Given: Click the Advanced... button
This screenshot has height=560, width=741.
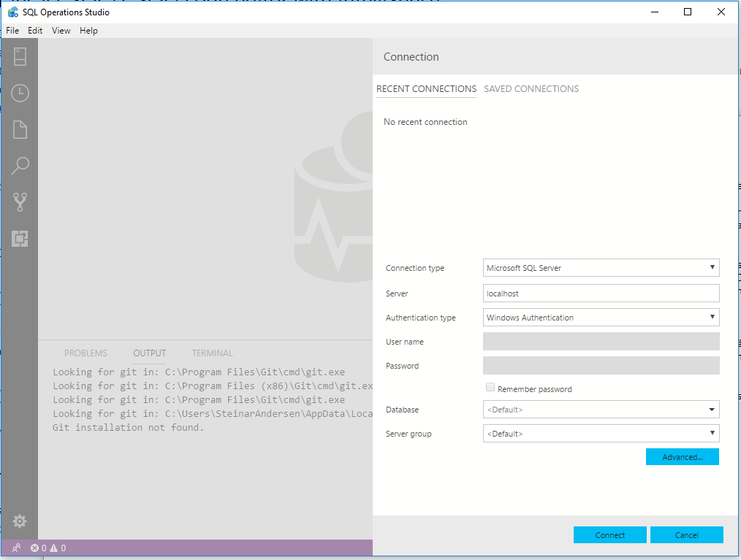Looking at the screenshot, I should pos(683,457).
